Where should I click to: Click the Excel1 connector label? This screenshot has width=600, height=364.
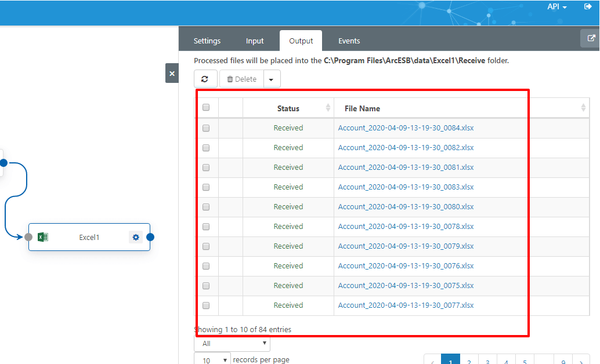click(x=89, y=238)
